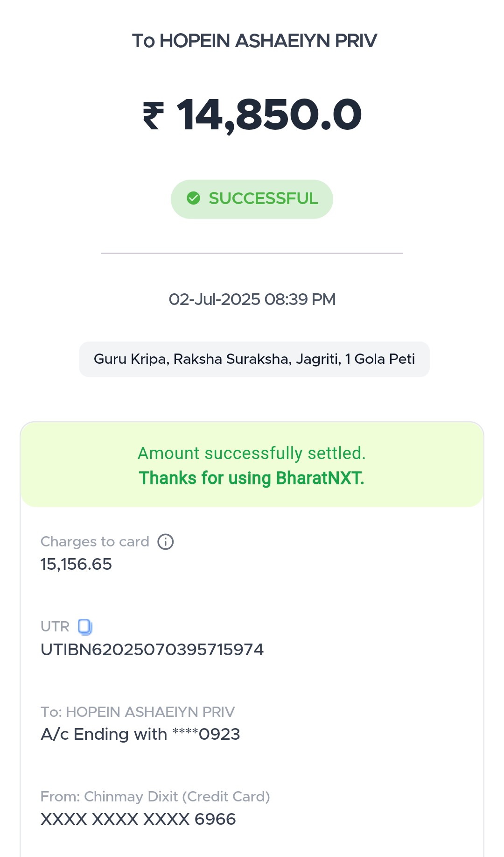Tap the To HOPEIN ASHAEIYN PRIV header
The width and height of the screenshot is (504, 857).
coord(254,41)
